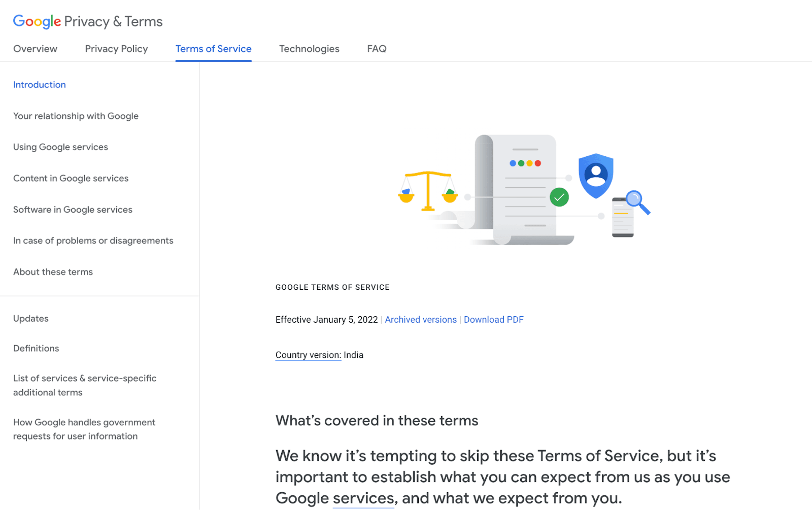Click the Country version link
The width and height of the screenshot is (812, 510).
pyautogui.click(x=308, y=355)
